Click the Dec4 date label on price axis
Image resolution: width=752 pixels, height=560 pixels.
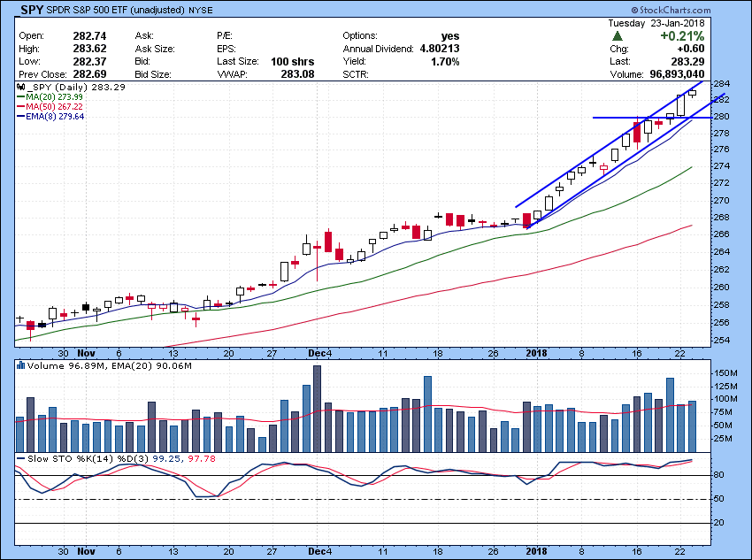coord(320,353)
